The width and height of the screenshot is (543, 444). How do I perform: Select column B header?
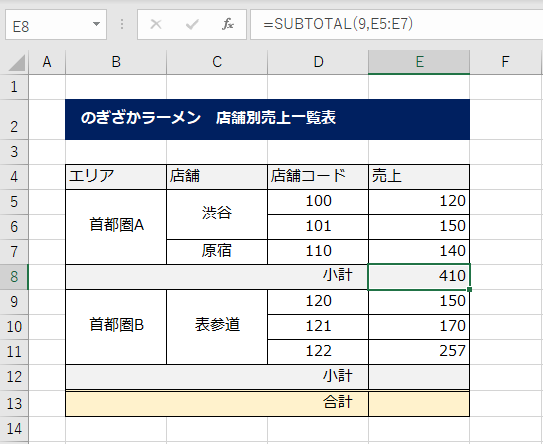click(116, 62)
